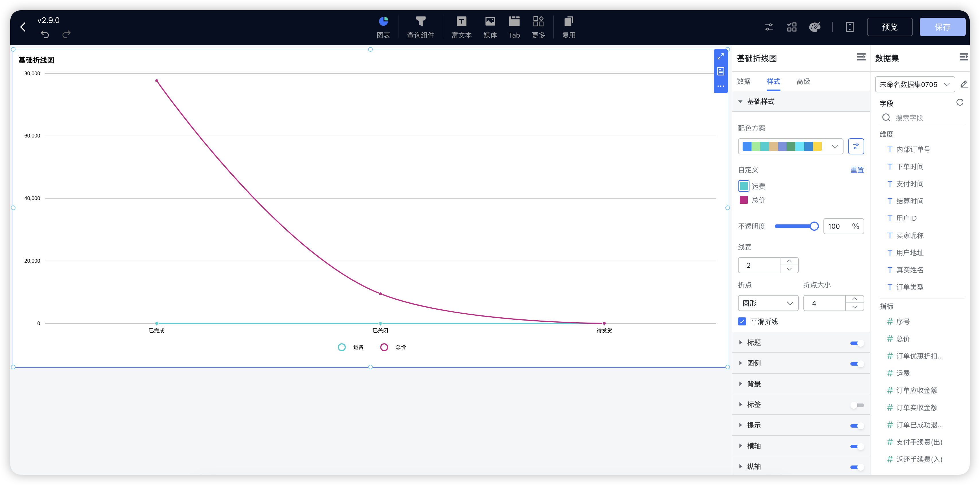Viewport: 980px width, 485px height.
Task: Click the 总价 legend circle in chart
Action: [x=384, y=347]
